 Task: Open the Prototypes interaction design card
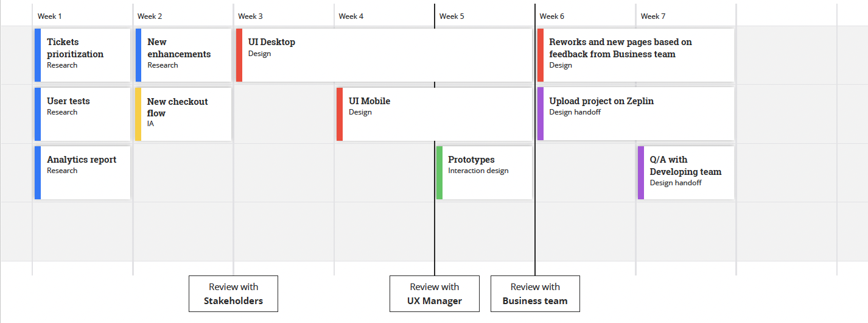(485, 172)
